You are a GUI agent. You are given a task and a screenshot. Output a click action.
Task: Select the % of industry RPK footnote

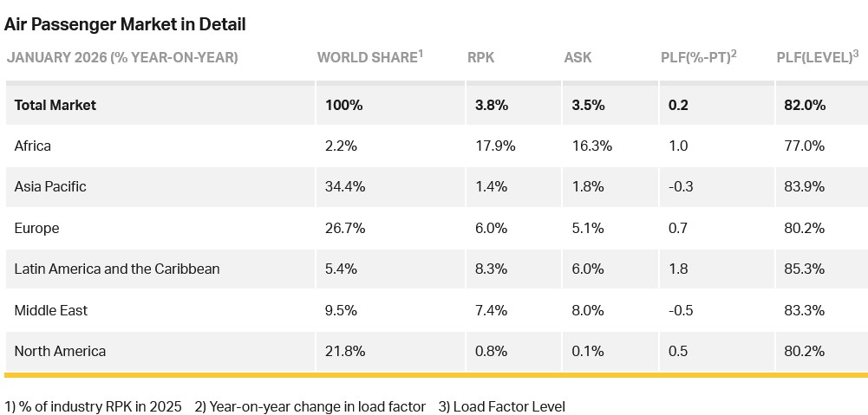(x=94, y=405)
